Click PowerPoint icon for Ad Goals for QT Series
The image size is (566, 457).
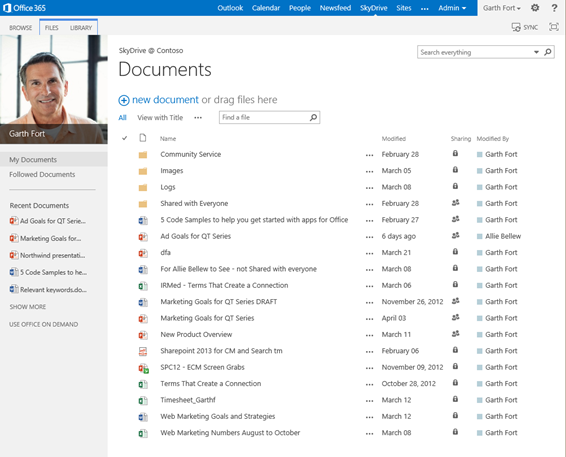pos(143,236)
